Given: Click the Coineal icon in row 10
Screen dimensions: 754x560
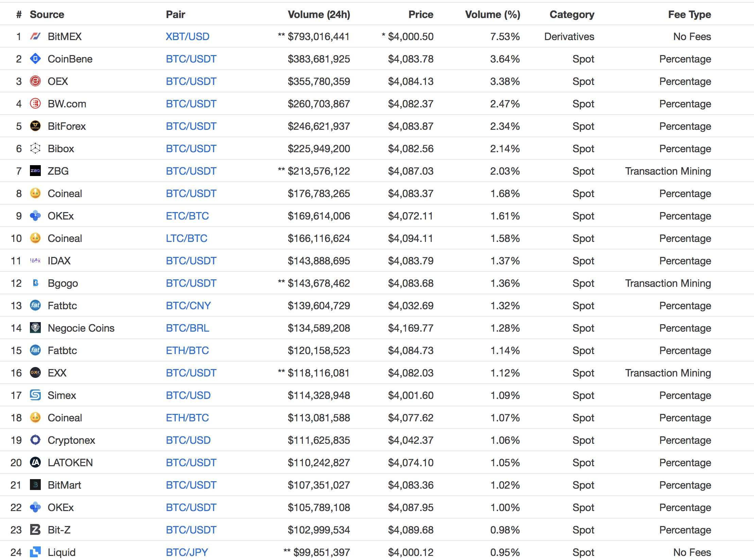Looking at the screenshot, I should click(x=35, y=238).
